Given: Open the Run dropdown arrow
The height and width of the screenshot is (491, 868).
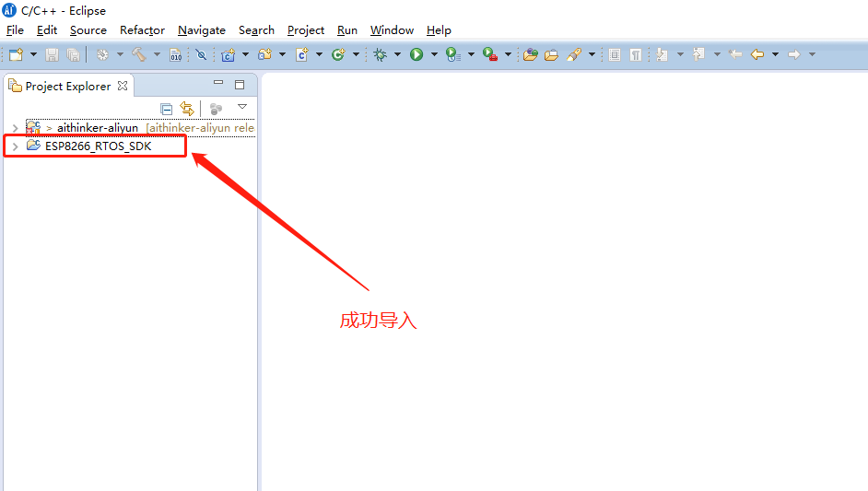Looking at the screenshot, I should point(434,54).
